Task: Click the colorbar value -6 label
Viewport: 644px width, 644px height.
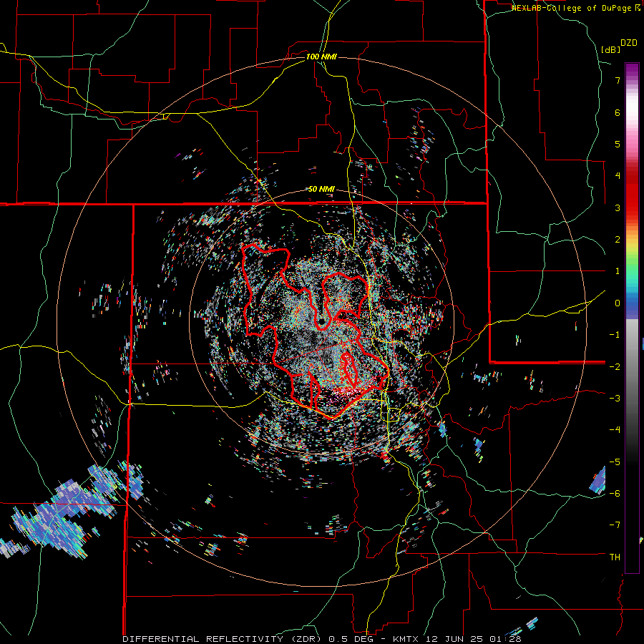Action: point(615,493)
